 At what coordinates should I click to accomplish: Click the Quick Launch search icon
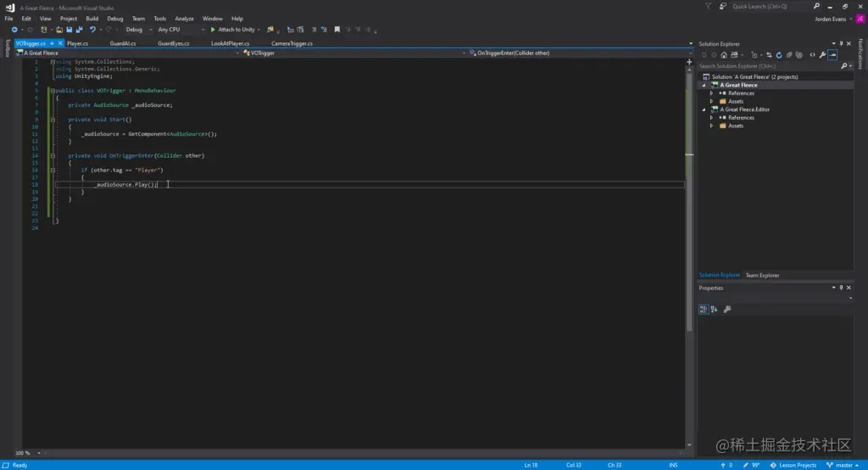coord(816,6)
